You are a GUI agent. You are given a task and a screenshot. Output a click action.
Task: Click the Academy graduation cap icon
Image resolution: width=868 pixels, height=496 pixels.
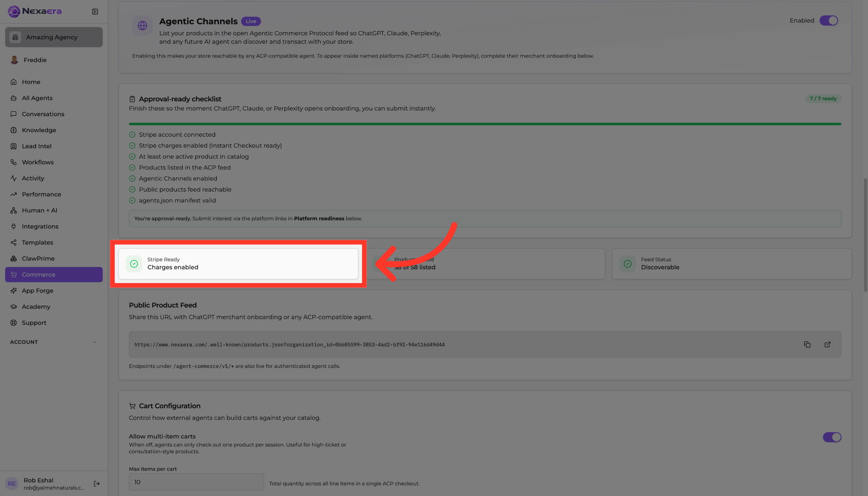14,307
